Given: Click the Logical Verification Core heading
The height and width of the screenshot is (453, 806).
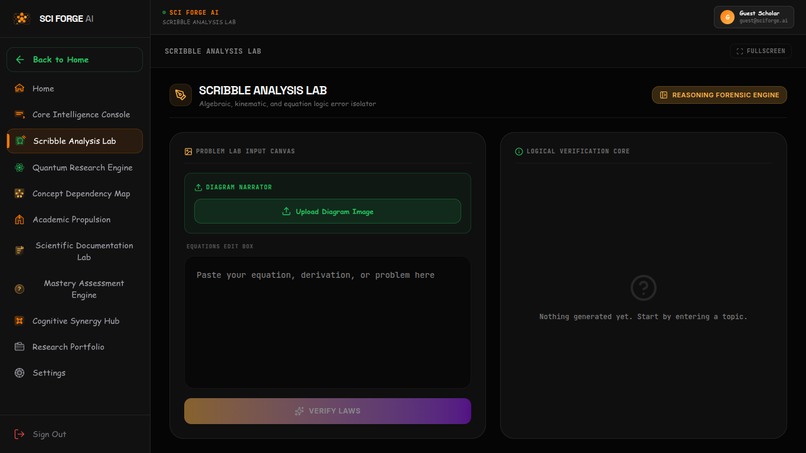Looking at the screenshot, I should (578, 151).
